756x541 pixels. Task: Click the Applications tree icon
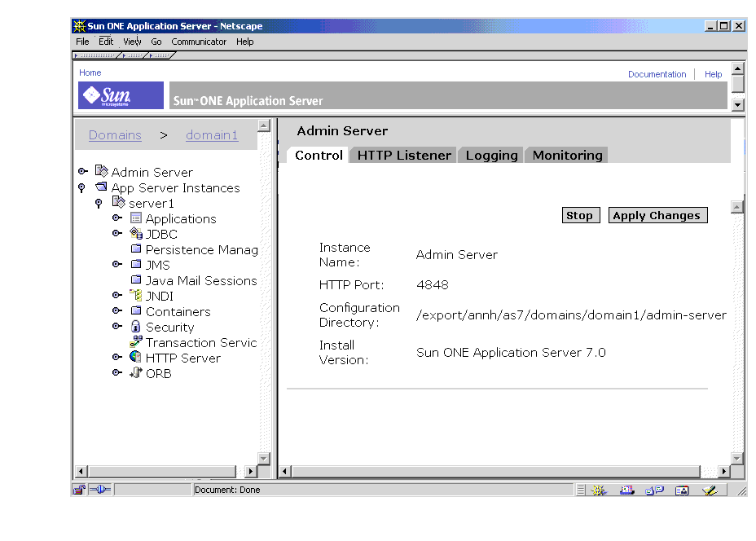(136, 218)
